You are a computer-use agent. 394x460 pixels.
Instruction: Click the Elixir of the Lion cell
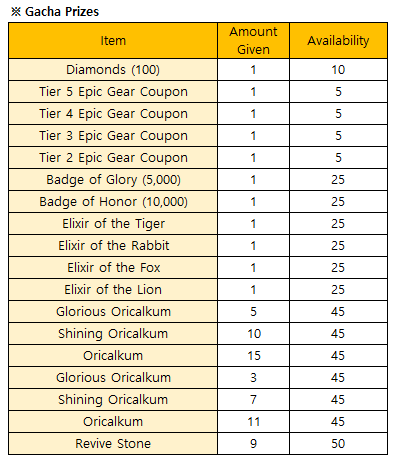click(113, 290)
